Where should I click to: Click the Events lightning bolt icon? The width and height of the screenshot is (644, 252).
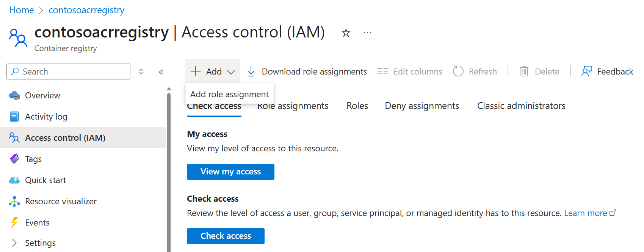tap(14, 222)
